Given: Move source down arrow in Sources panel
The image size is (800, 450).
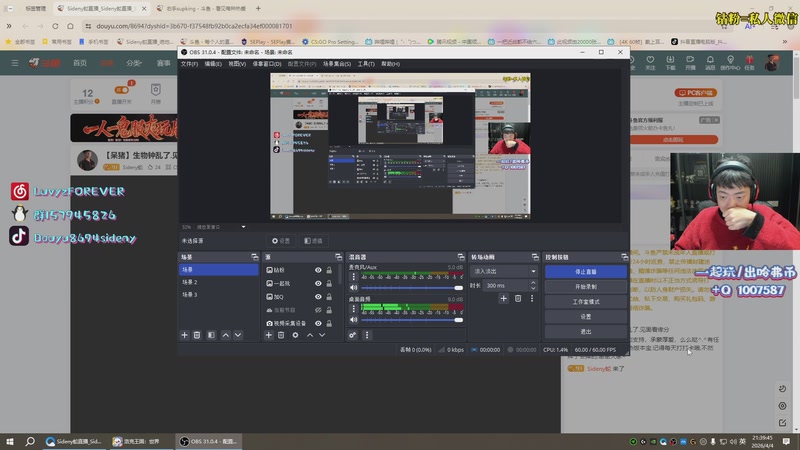Looking at the screenshot, I should coord(322,335).
